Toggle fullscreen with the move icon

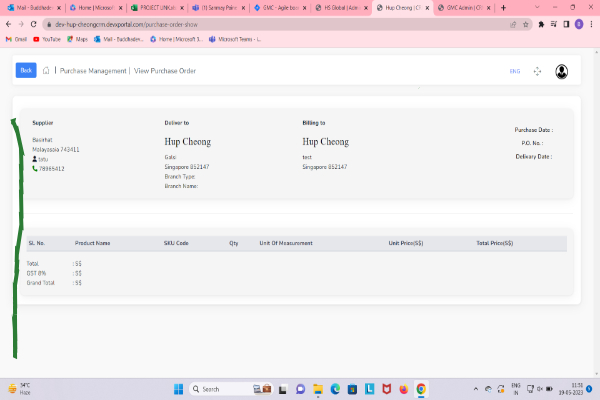pyautogui.click(x=537, y=71)
